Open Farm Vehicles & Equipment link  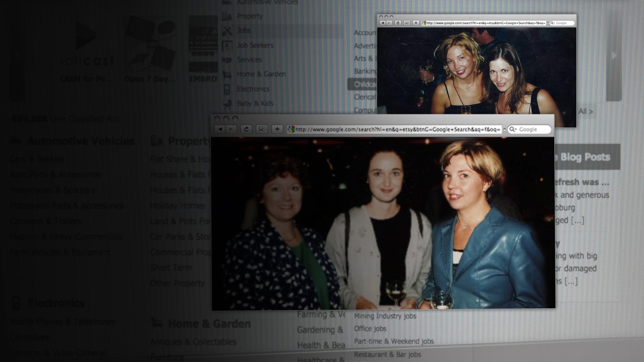[60, 252]
